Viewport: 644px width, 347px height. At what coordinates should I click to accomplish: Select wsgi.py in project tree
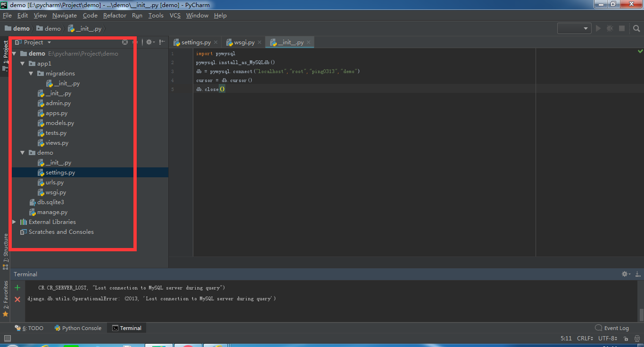(52, 192)
